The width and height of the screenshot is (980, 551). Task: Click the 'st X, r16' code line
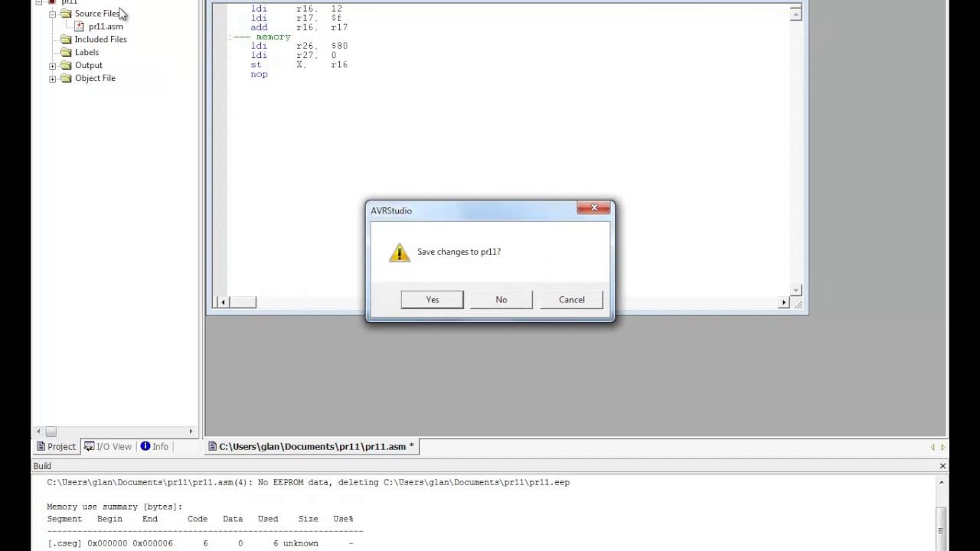tap(299, 65)
